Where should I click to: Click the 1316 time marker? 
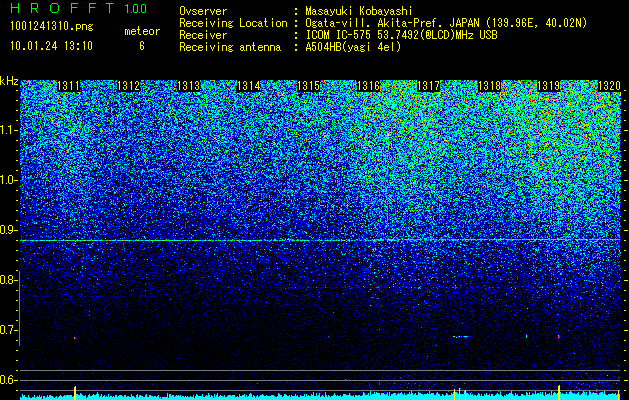(368, 86)
